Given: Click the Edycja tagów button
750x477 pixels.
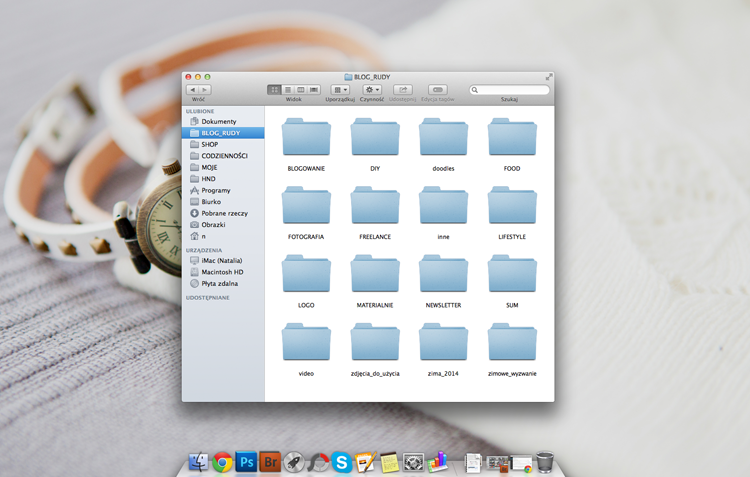Looking at the screenshot, I should coord(438,89).
